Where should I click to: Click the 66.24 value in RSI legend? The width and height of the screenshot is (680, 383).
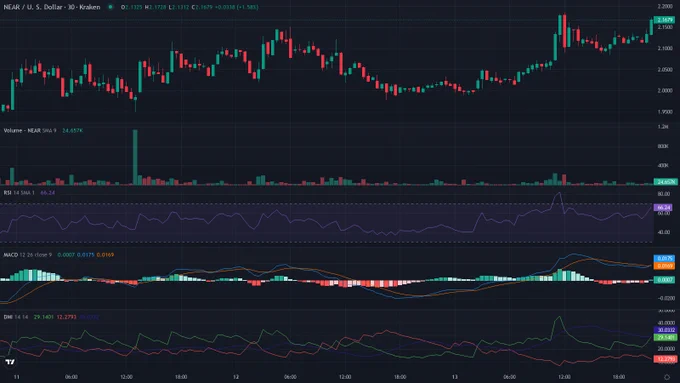[x=47, y=193]
